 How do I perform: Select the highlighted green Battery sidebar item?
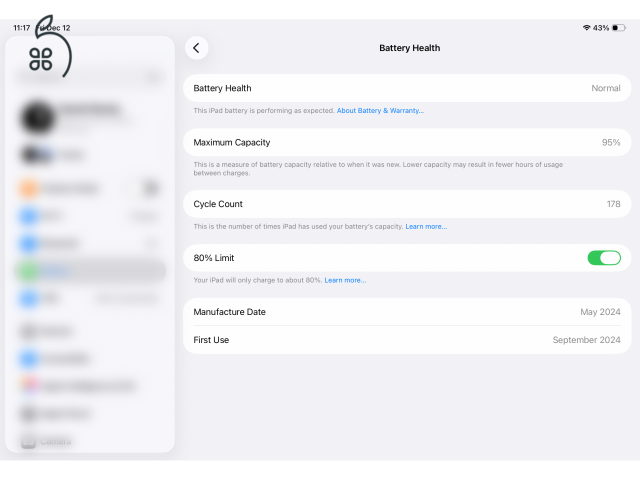pos(90,270)
